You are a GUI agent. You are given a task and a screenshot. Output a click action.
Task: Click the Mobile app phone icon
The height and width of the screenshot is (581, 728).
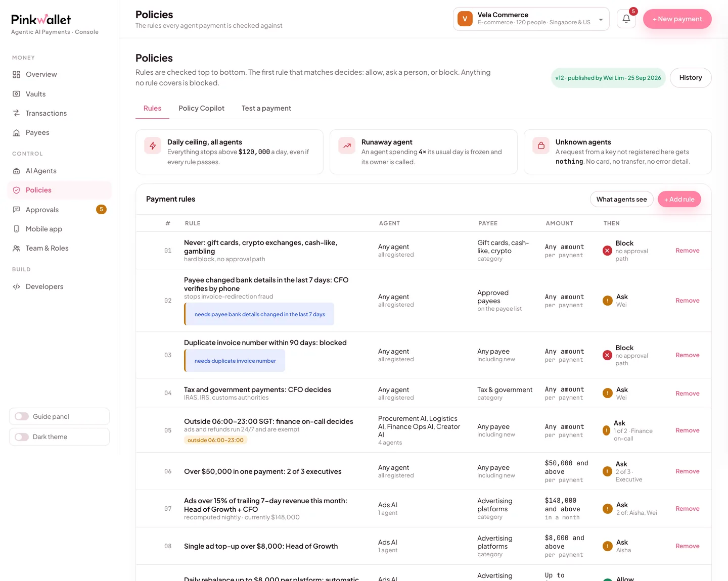pos(17,229)
